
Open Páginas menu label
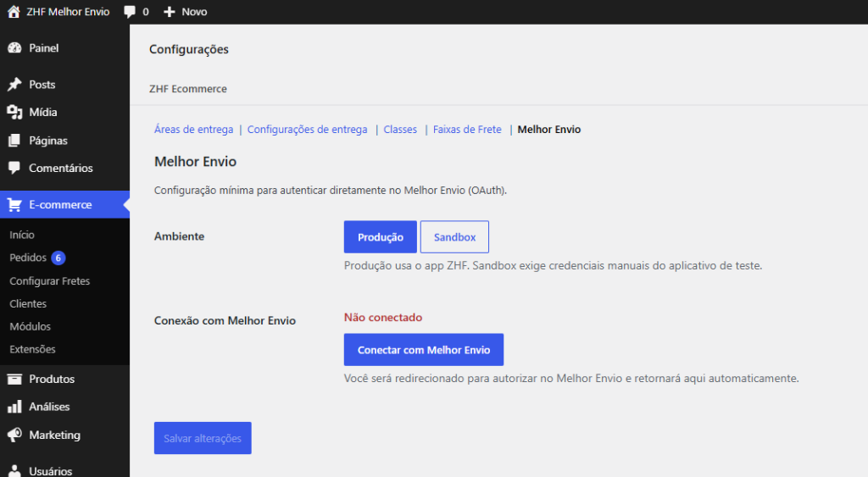[48, 141]
